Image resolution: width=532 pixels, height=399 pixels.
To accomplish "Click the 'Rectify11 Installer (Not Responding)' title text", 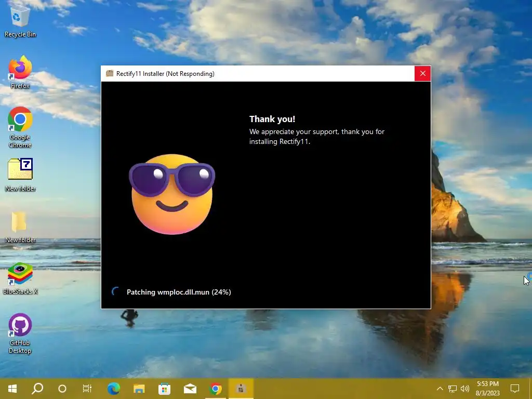I will tap(165, 74).
